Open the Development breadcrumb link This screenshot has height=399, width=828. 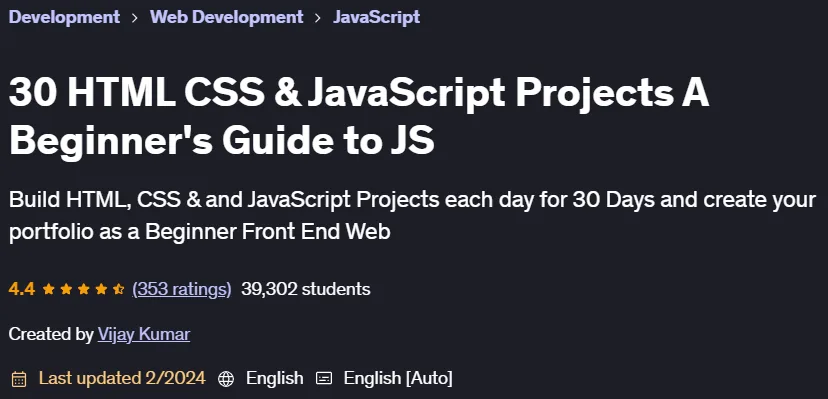(x=64, y=17)
